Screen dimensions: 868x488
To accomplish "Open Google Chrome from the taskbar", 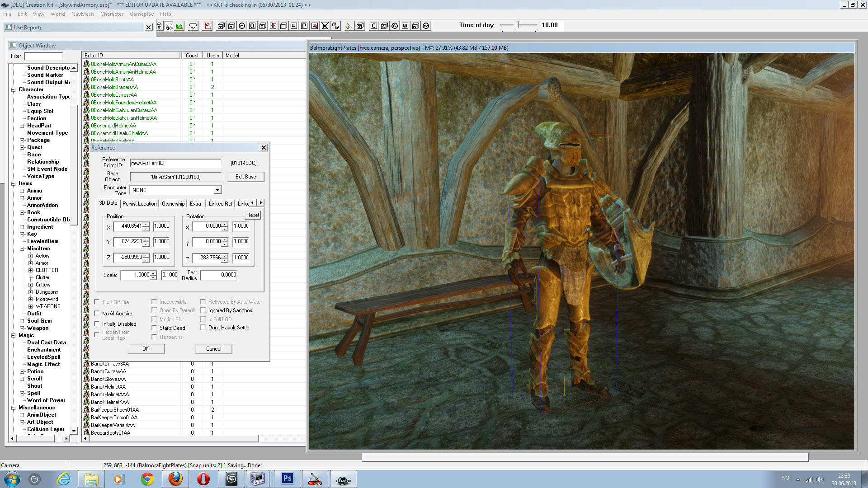I will tap(147, 479).
